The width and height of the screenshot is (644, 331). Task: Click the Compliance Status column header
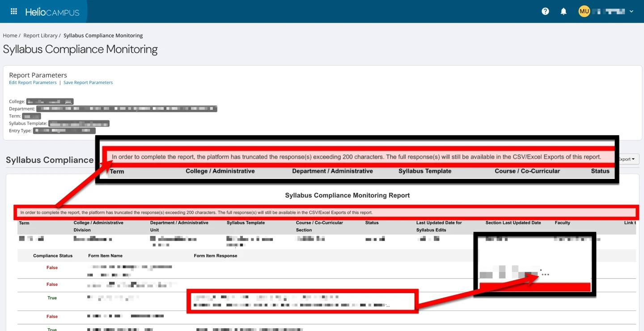point(53,256)
